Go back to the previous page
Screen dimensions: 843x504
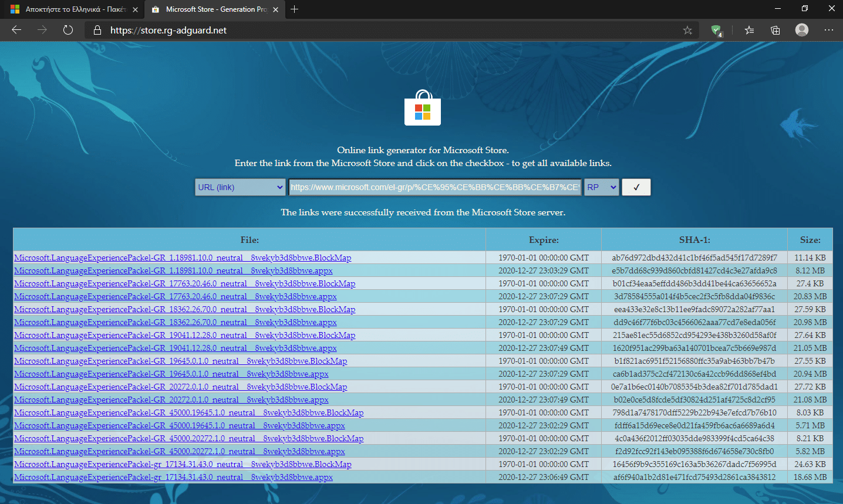(16, 30)
